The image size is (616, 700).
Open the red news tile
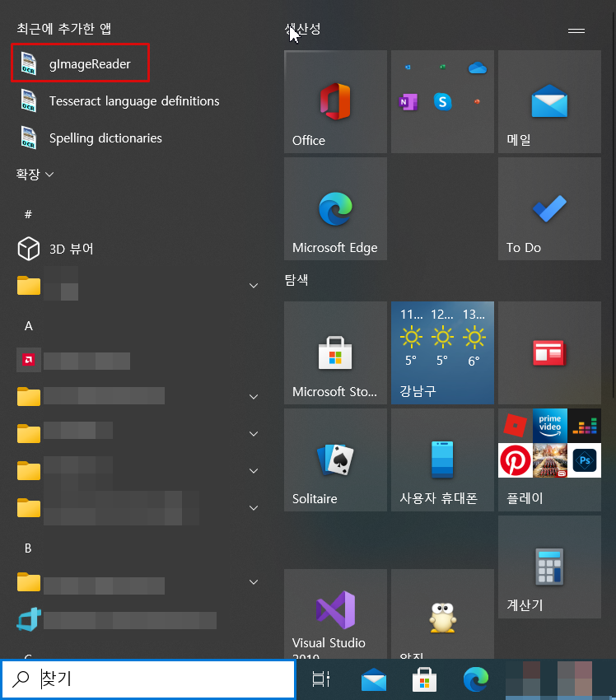[x=549, y=352]
